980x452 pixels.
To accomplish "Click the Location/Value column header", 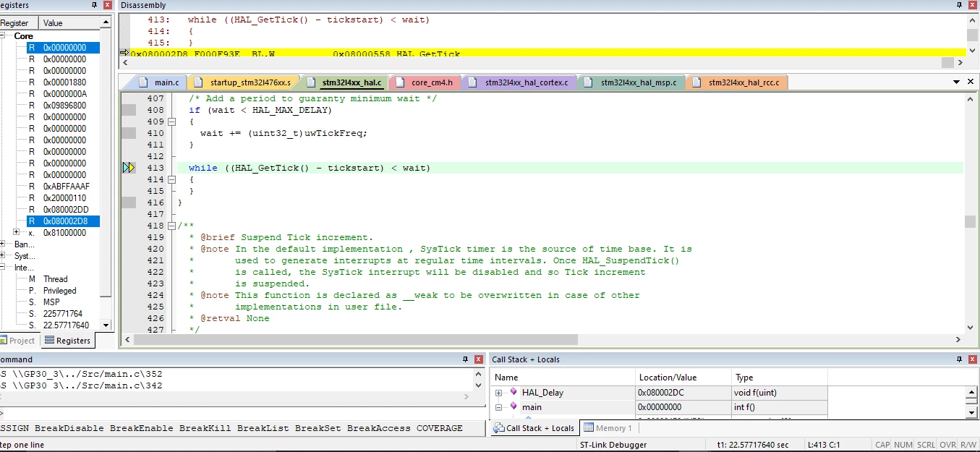I will (682, 378).
